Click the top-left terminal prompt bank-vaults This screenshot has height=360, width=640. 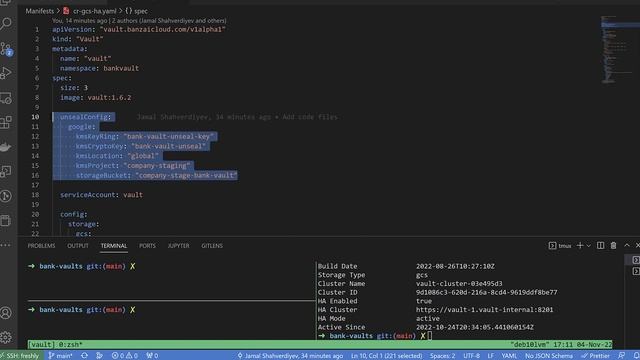pyautogui.click(x=61, y=266)
